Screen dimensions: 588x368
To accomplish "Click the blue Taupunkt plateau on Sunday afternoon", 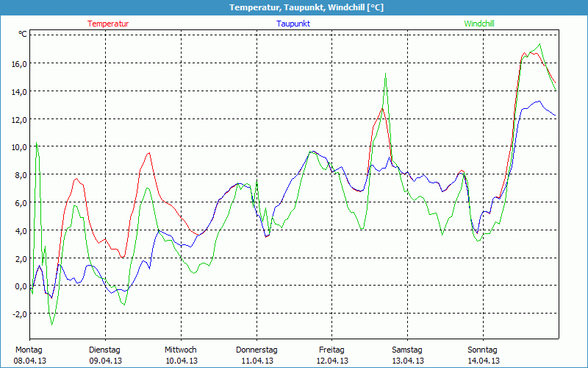I will (539, 102).
